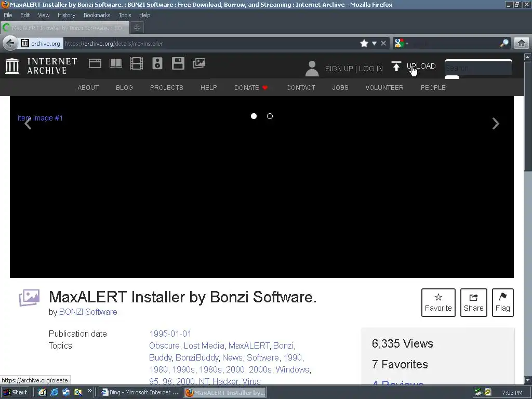Click in the Internet Archive search field
This screenshot has height=399, width=532.
(478, 68)
